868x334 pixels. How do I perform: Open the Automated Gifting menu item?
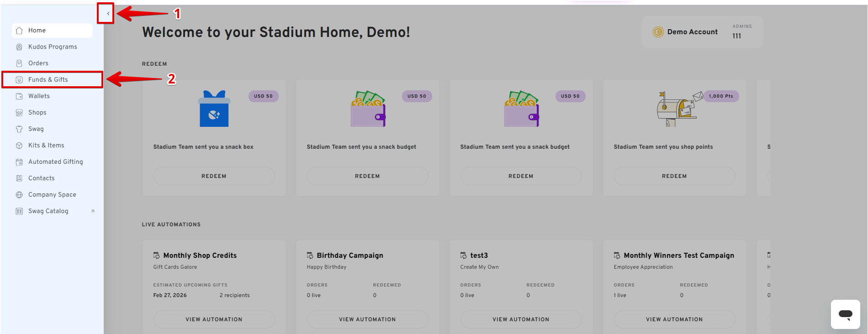click(x=55, y=162)
